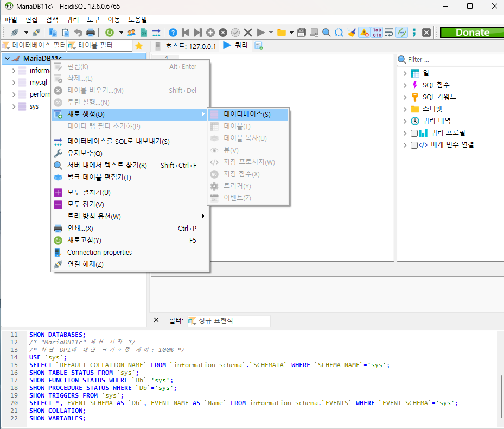Viewport: 504px width, 429px height.
Task: Click the paste clipboard icon
Action: point(65,33)
